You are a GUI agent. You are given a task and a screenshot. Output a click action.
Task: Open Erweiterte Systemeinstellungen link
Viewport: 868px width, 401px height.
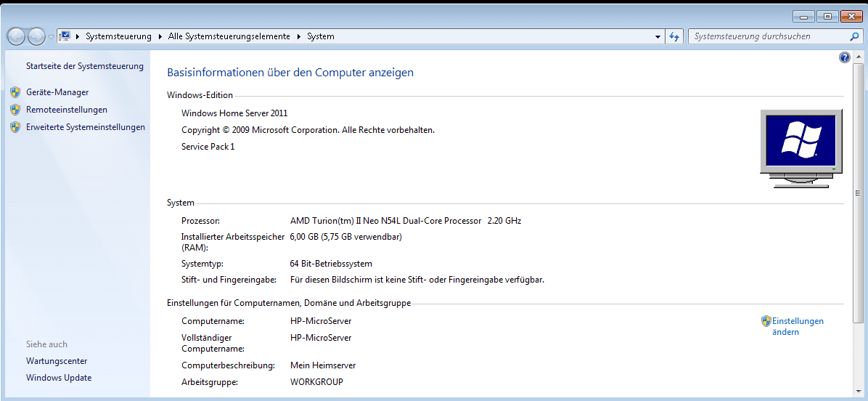(85, 127)
